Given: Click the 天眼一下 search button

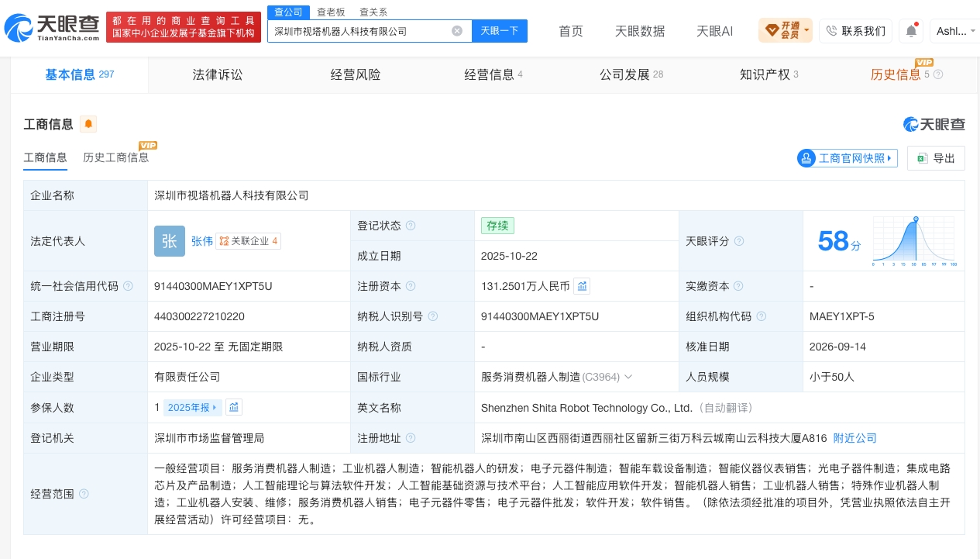Looking at the screenshot, I should (499, 31).
